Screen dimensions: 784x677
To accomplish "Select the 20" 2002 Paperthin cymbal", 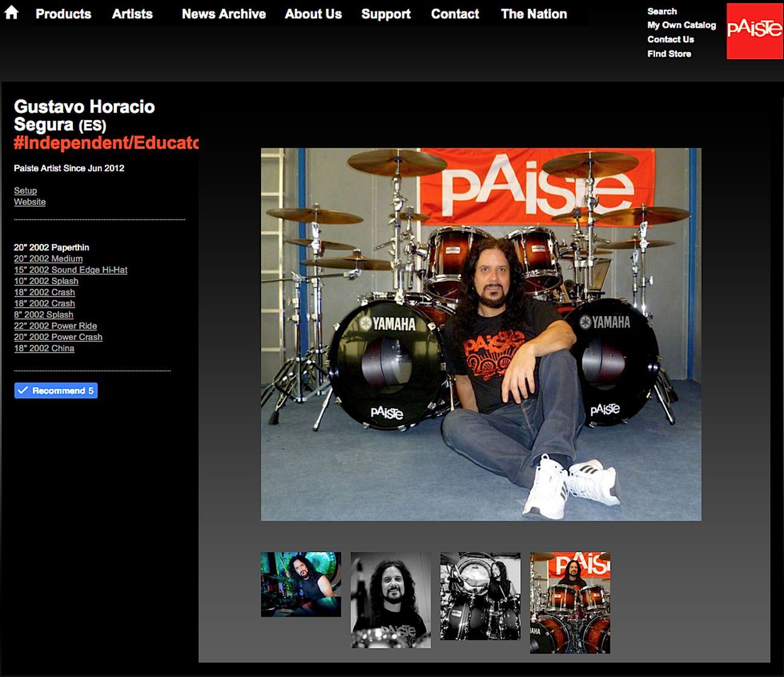I will tap(51, 247).
